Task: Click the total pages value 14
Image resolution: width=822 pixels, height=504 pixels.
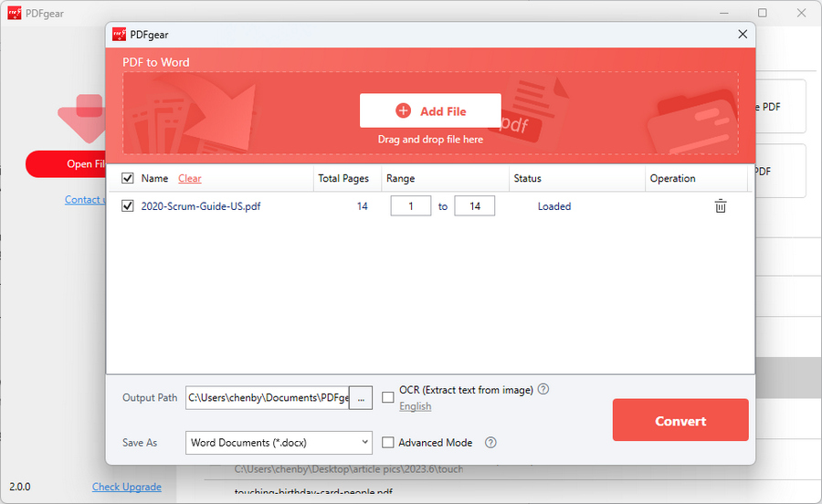Action: pyautogui.click(x=363, y=206)
